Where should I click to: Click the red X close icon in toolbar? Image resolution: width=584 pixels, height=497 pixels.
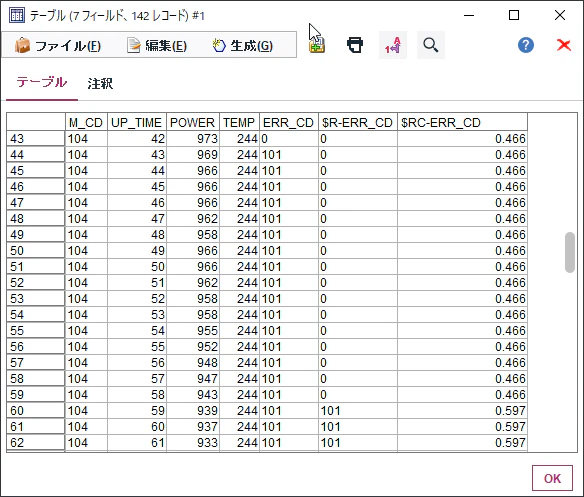[564, 45]
